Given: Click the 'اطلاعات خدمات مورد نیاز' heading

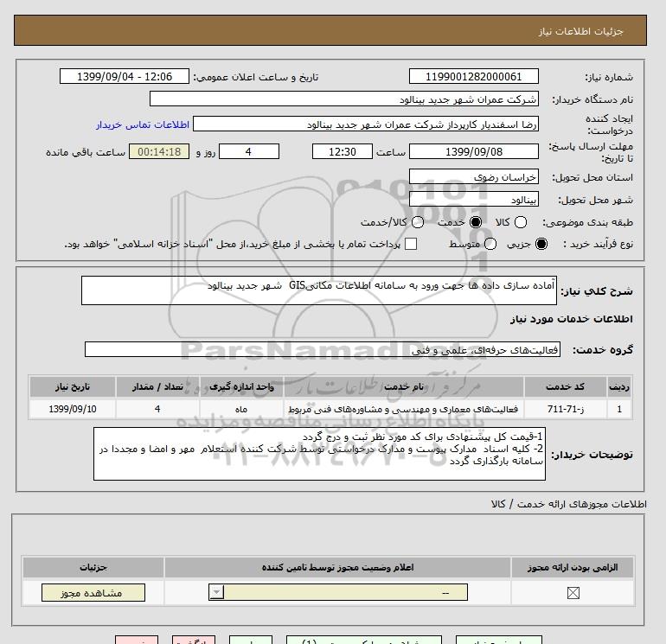Looking at the screenshot, I should coord(571,319).
